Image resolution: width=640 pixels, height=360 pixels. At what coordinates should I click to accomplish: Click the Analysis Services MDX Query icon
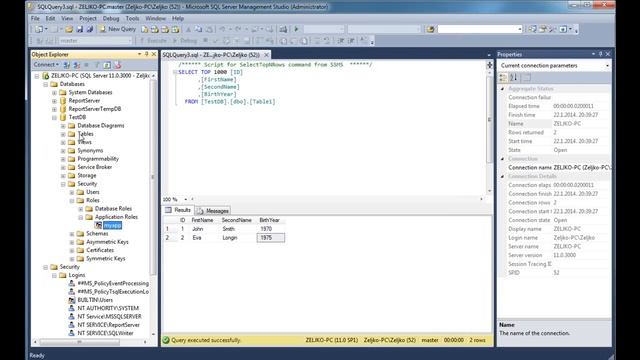155,29
